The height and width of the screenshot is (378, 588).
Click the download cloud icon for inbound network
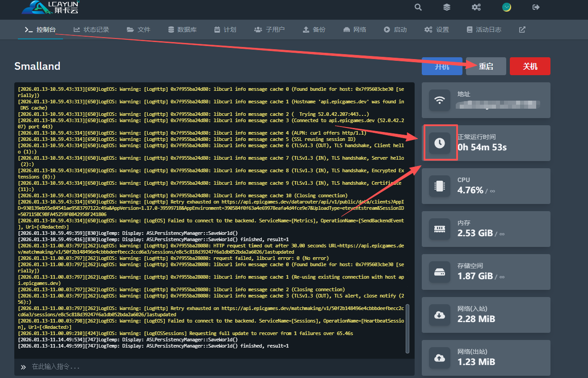pos(440,315)
